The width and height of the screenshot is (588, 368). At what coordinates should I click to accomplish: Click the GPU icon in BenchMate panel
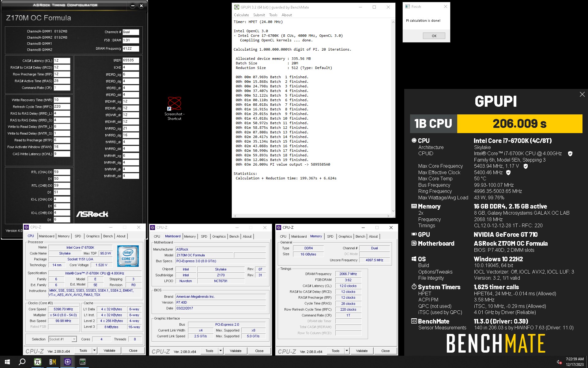click(x=414, y=234)
